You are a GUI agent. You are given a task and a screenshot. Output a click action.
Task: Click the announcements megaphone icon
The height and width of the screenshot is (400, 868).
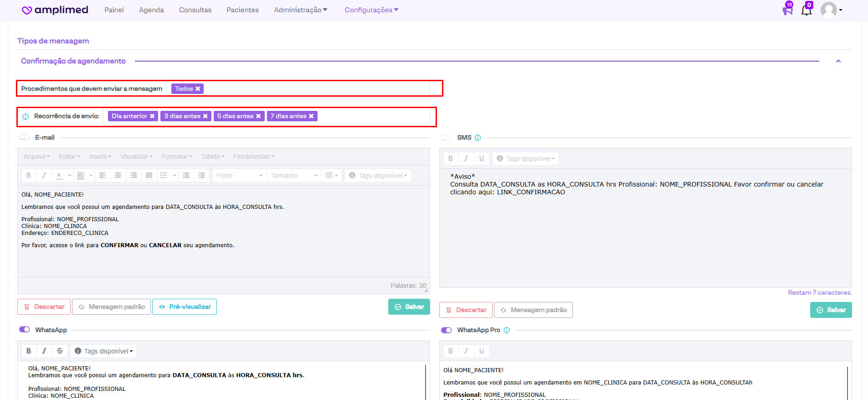(x=787, y=10)
